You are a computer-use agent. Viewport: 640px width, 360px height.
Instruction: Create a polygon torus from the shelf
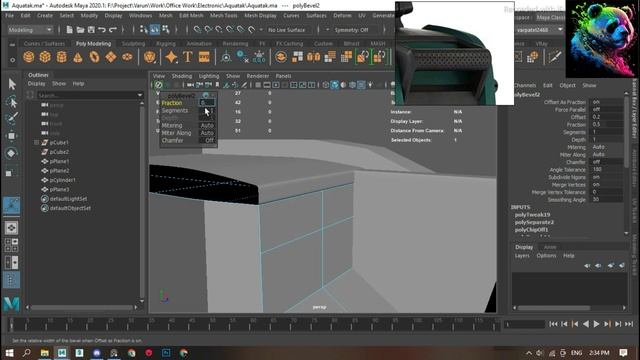(94, 57)
